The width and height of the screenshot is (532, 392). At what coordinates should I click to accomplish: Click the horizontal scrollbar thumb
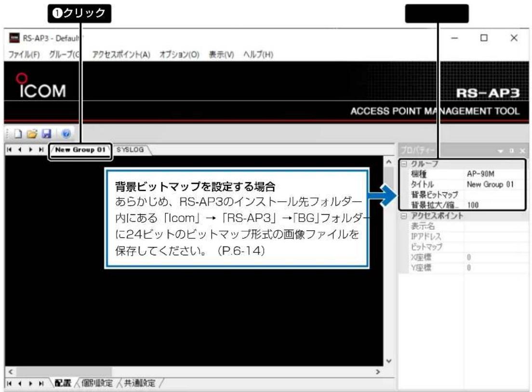coord(64,372)
